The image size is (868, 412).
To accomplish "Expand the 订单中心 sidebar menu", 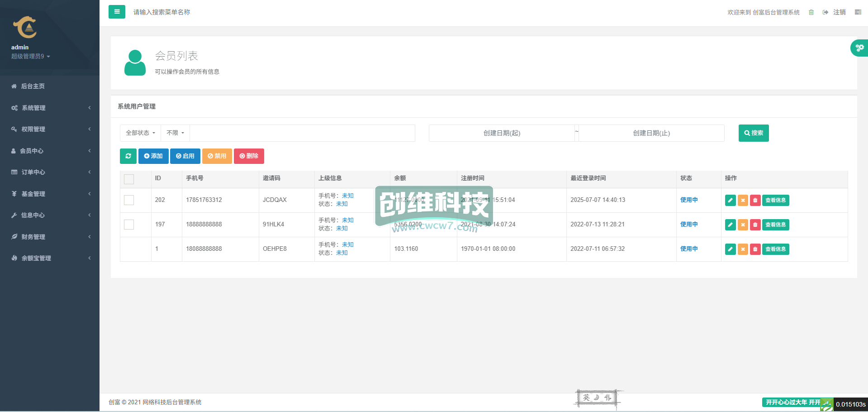I will click(50, 172).
